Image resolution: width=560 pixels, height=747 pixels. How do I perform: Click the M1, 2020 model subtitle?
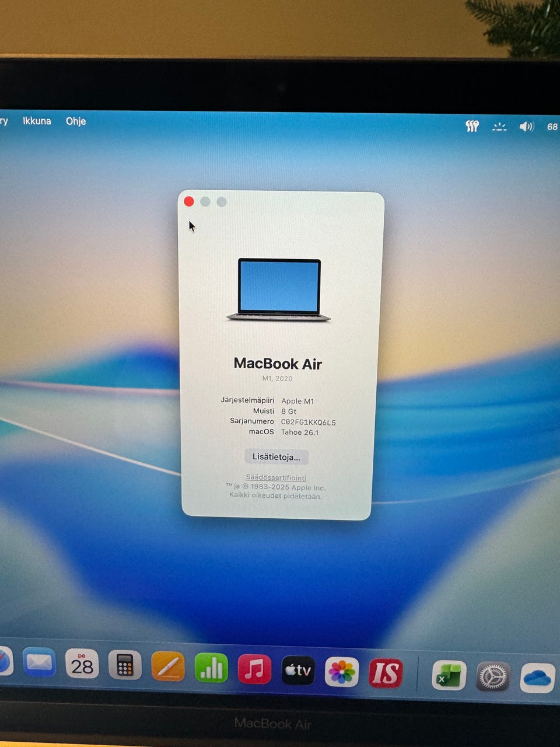pyautogui.click(x=277, y=379)
